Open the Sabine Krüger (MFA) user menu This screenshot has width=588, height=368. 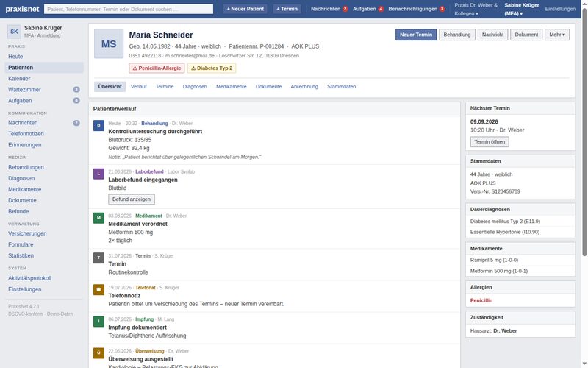522,9
